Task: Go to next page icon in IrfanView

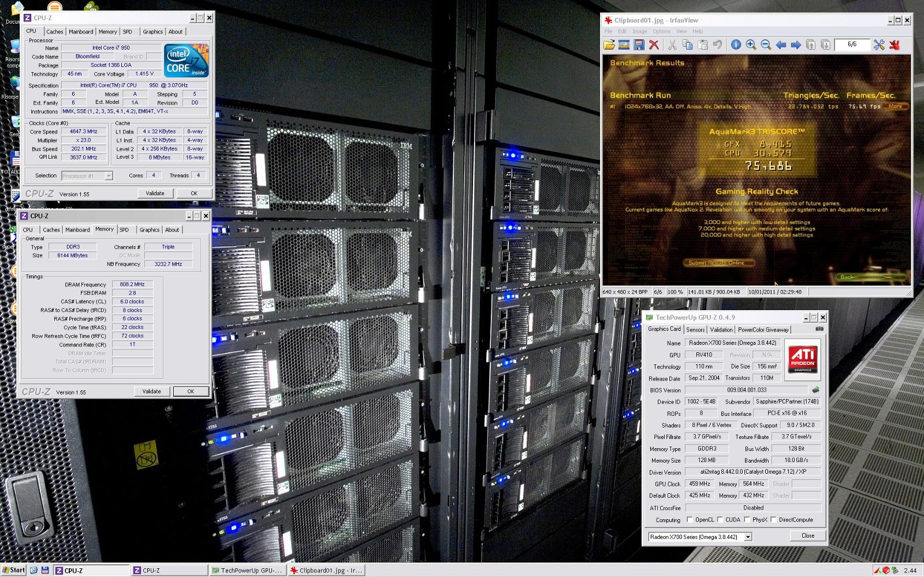Action: tap(826, 44)
